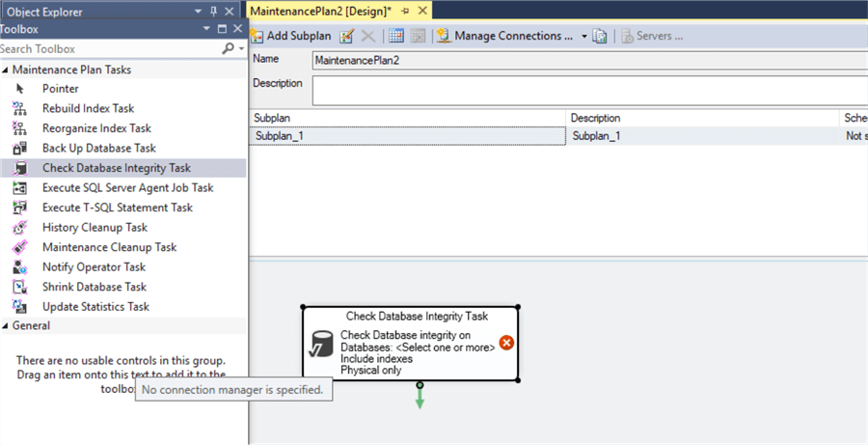Click the Reporting and Logging icon
This screenshot has height=445, width=868.
600,36
